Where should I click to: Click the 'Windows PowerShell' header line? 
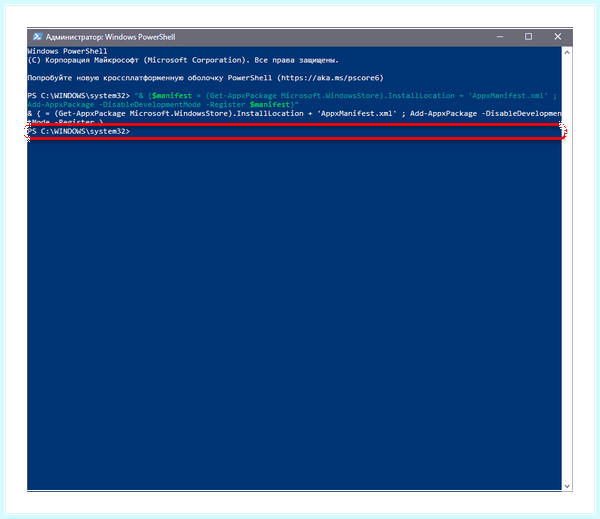coord(67,51)
